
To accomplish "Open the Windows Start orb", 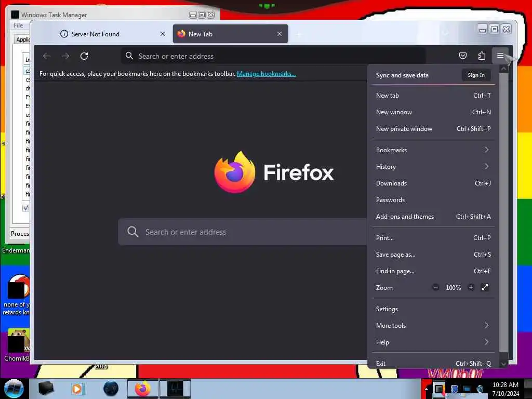I will pos(14,389).
